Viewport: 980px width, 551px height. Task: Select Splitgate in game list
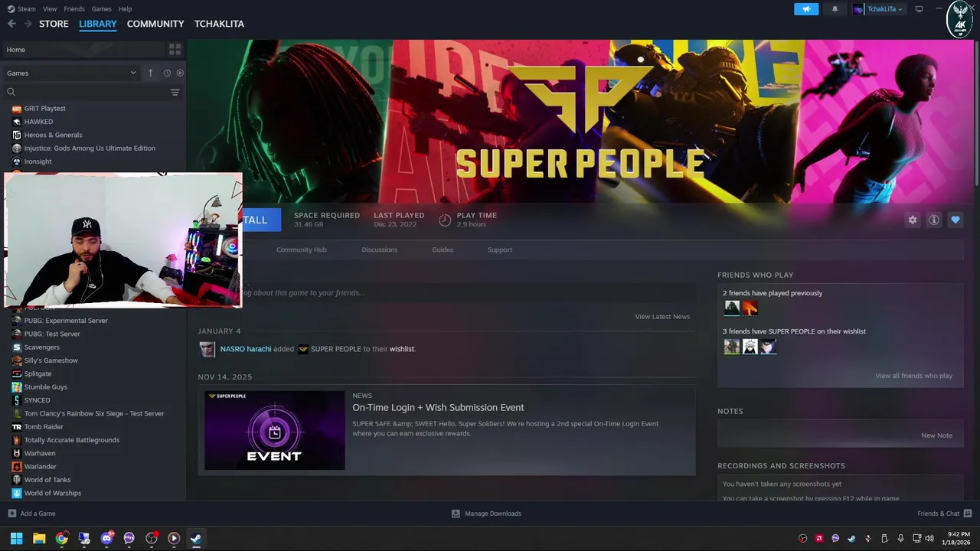coord(38,373)
